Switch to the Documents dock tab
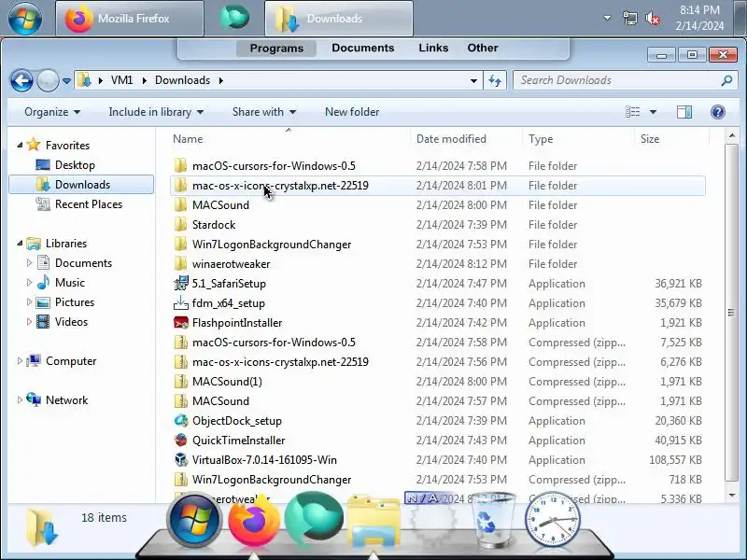The height and width of the screenshot is (560, 747). pos(363,49)
